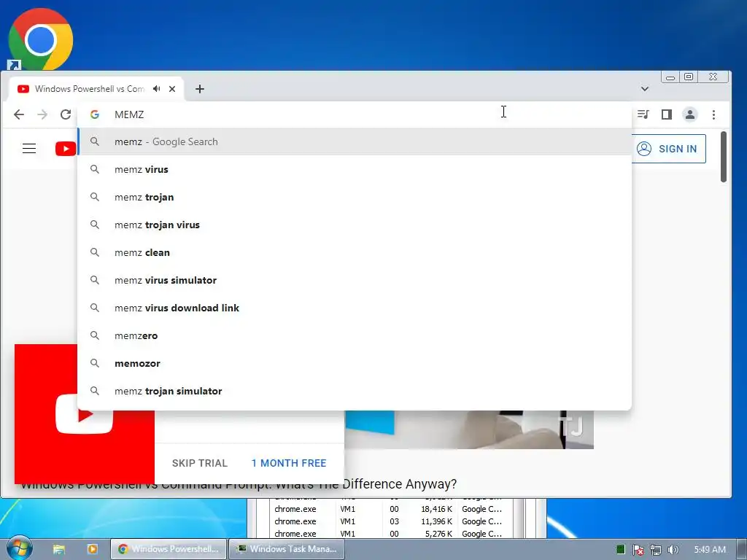Choose 'memz clean' suggestion
Viewport: 747px width, 560px height.
(355, 252)
